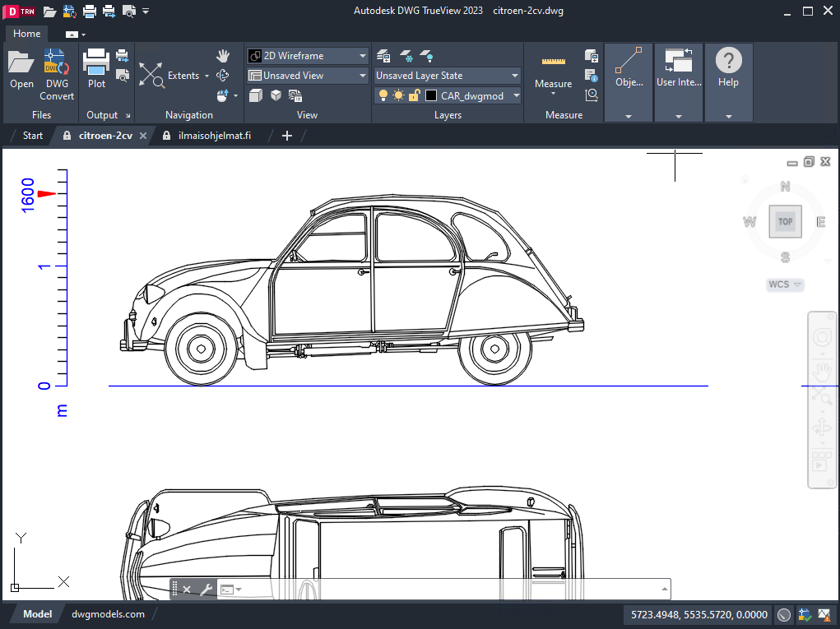Viewport: 840px width, 629px height.
Task: Click the List properties info icon in Measure panel
Action: [x=592, y=76]
